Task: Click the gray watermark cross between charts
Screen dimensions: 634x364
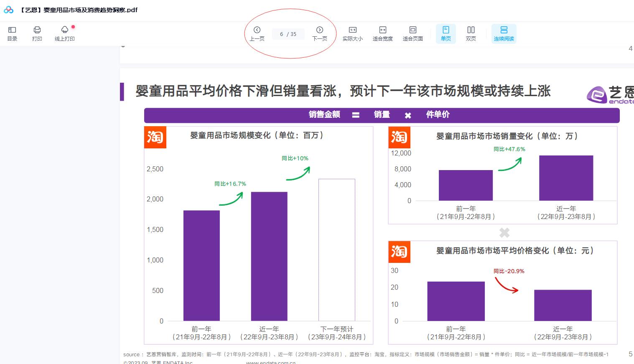Action: [504, 232]
